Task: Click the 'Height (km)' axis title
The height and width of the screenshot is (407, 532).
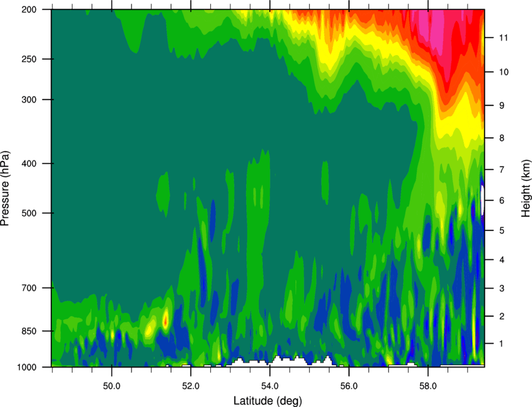Action: point(526,188)
